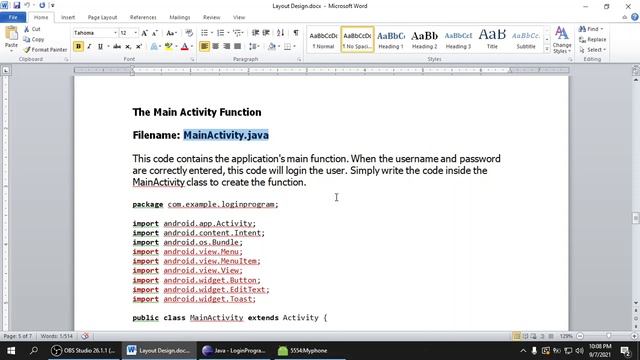Apply the Heading 2 style
This screenshot has width=640, height=360.
[x=424, y=40]
